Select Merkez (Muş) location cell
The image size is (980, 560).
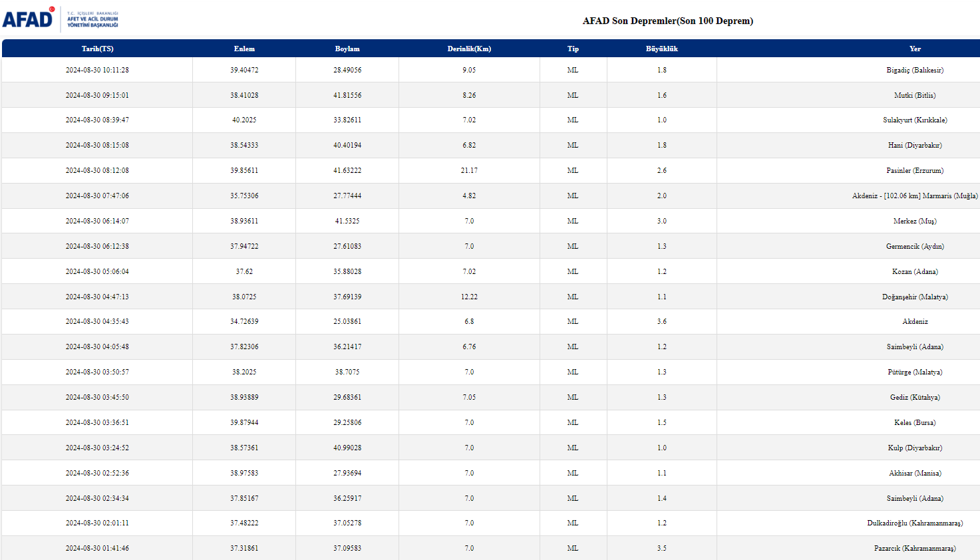tap(915, 221)
